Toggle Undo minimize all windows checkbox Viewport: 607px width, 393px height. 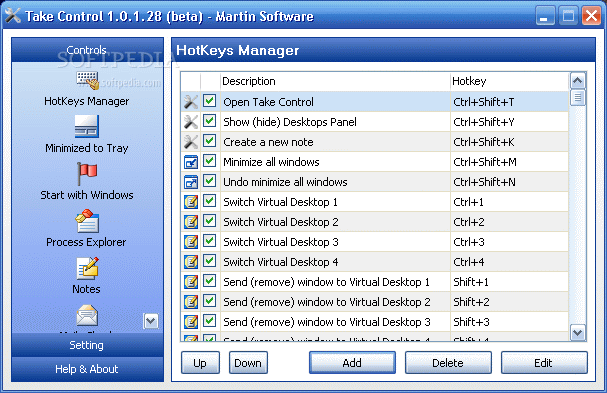point(209,181)
